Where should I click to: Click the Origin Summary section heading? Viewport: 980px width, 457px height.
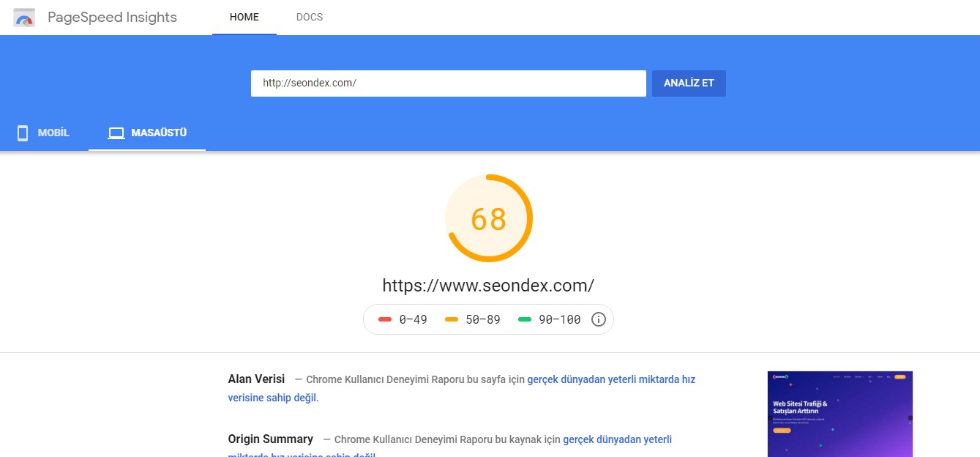[270, 439]
